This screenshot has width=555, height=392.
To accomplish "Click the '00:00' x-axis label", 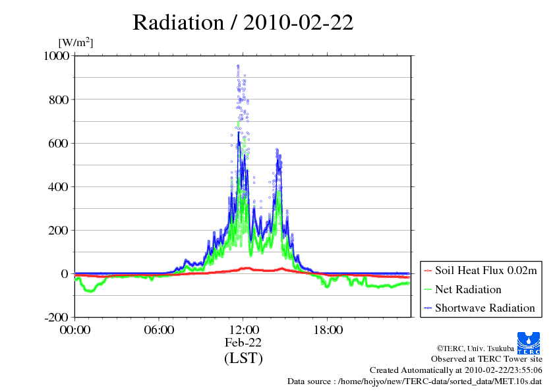I will point(75,330).
